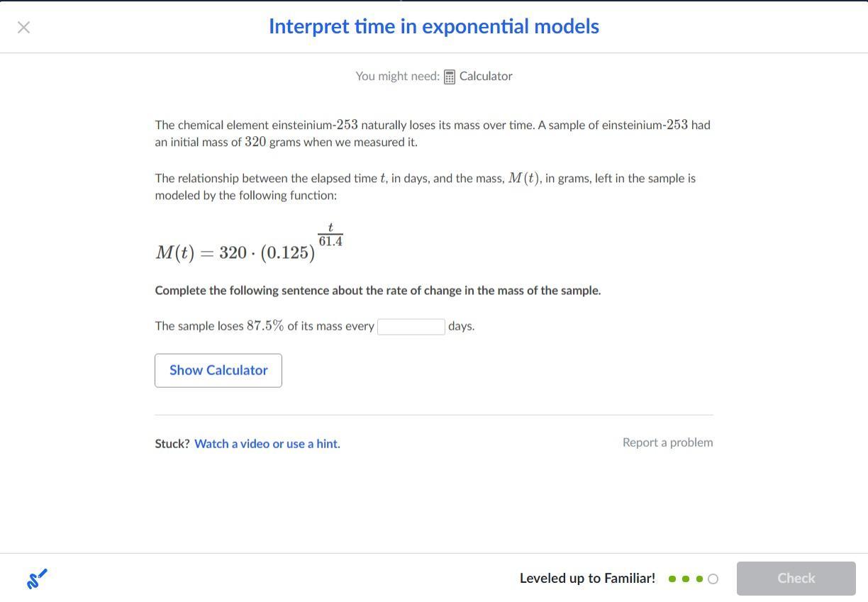
Task: Click the empty fourth progress circle
Action: click(x=713, y=579)
